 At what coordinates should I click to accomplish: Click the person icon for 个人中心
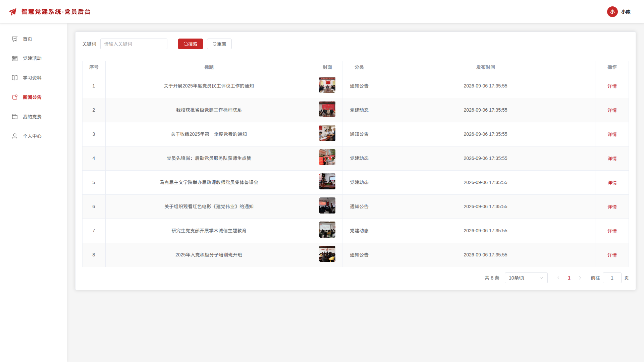15,136
